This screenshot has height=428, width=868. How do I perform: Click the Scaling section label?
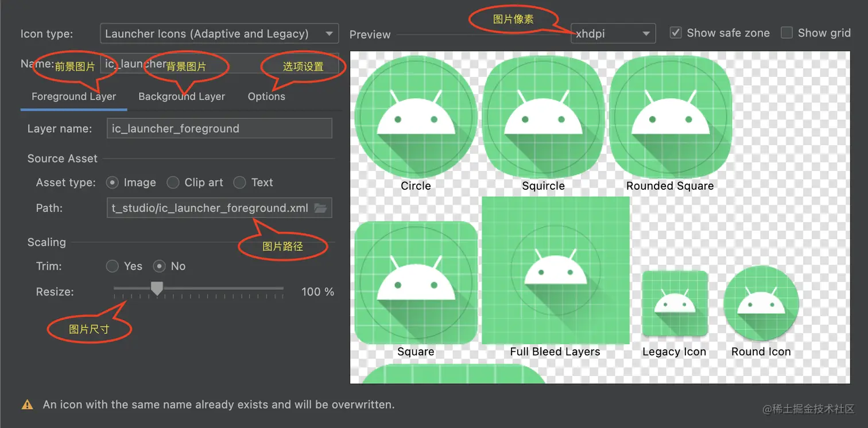(x=46, y=242)
